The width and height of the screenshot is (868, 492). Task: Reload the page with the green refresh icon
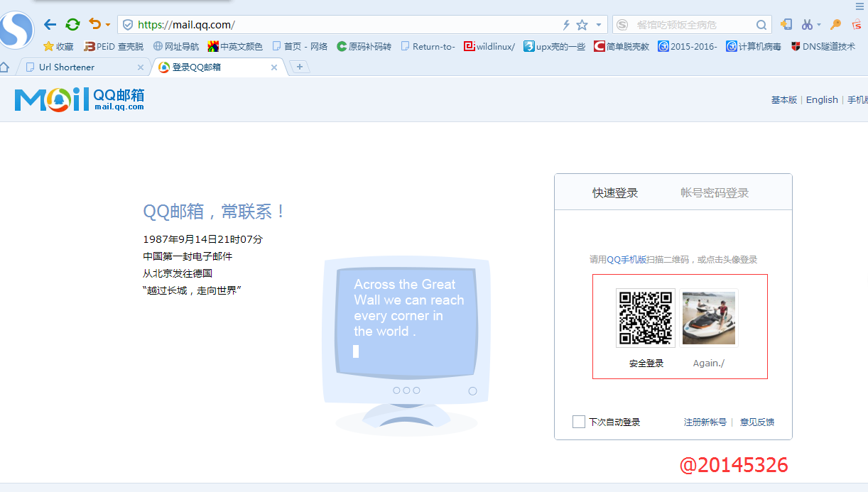pos(72,25)
